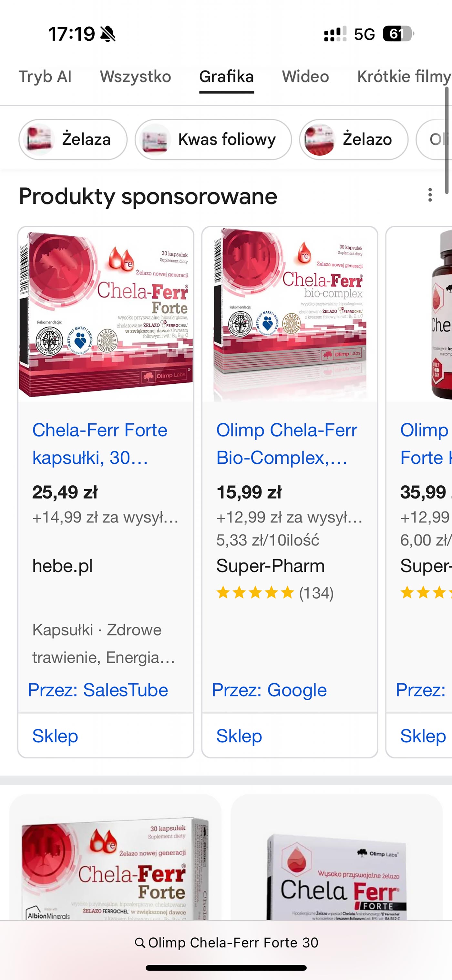Open the Tryb AI tab
Image resolution: width=452 pixels, height=980 pixels.
pyautogui.click(x=45, y=77)
